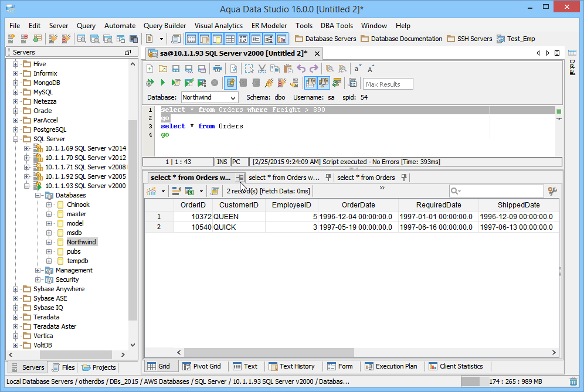Toggle the last highlighted chart layout button
The height and width of the screenshot is (392, 584).
tap(281, 38)
